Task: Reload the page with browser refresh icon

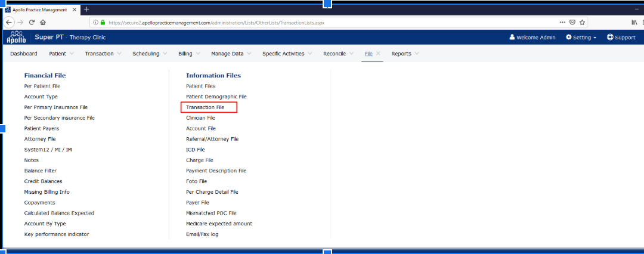Action: tap(32, 22)
